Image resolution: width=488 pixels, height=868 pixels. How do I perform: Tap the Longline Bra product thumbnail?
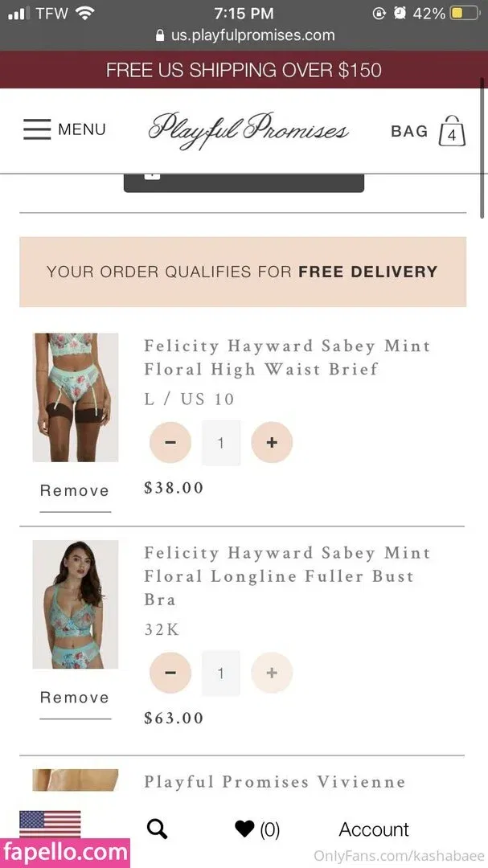(x=76, y=604)
